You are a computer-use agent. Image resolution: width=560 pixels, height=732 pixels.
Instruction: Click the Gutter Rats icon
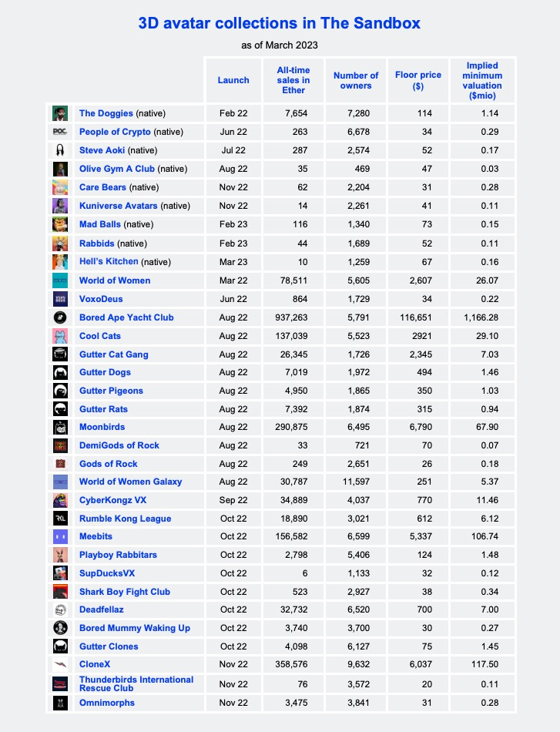(x=60, y=409)
